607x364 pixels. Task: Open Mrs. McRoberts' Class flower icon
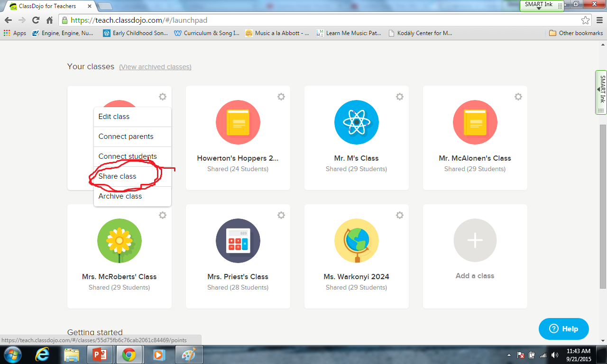120,241
